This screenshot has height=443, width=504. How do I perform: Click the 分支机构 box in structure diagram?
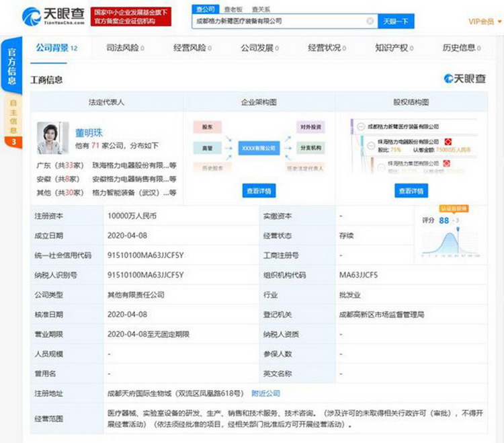310,147
